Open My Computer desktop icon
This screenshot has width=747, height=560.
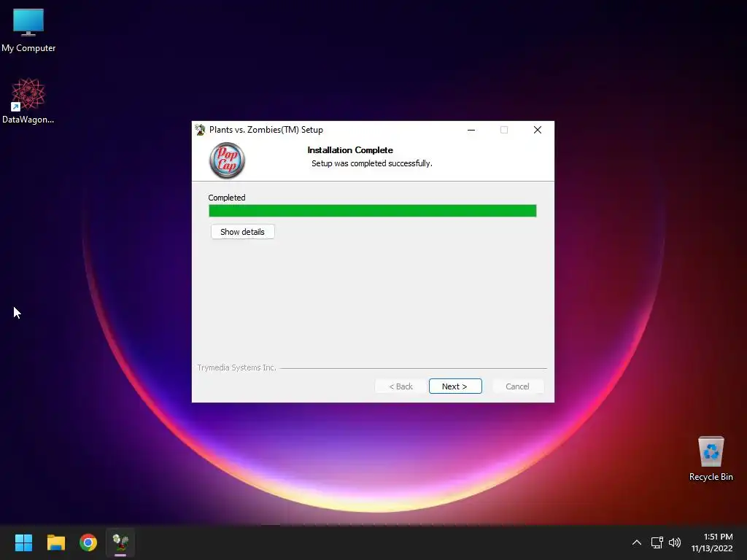[28, 31]
